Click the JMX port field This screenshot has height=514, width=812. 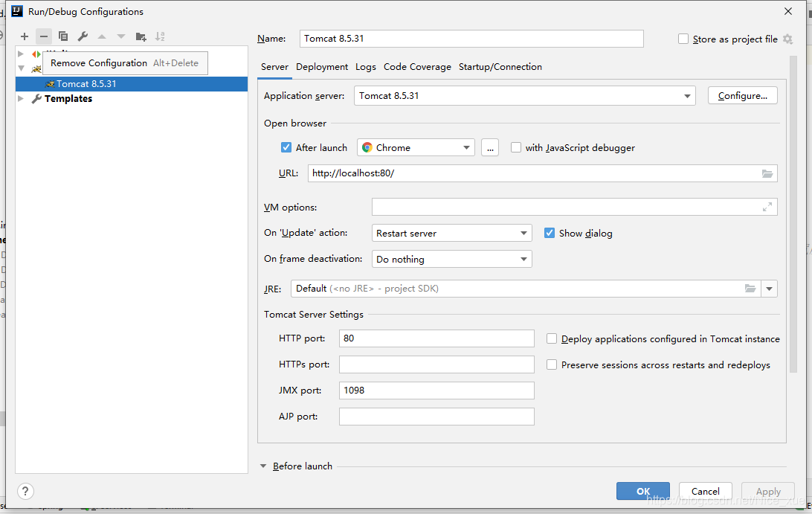[x=436, y=391]
